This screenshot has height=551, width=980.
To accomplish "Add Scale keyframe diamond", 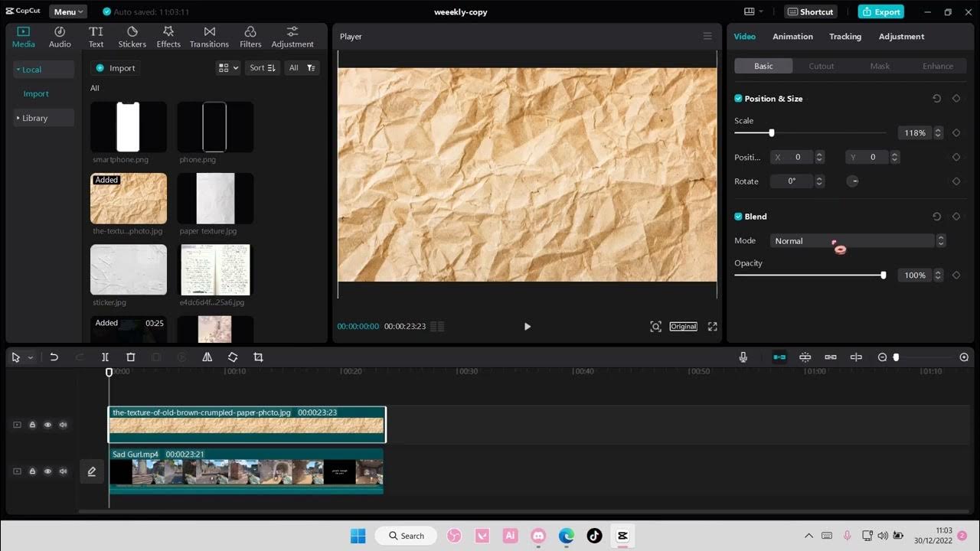I will click(x=956, y=132).
